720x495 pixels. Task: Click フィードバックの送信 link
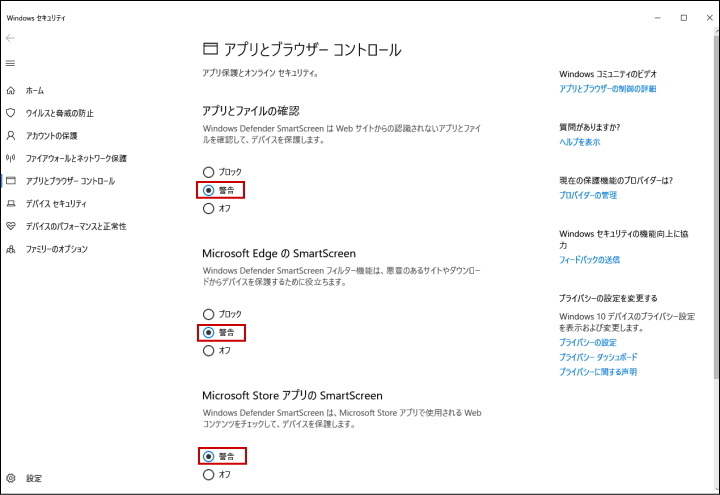tap(590, 260)
